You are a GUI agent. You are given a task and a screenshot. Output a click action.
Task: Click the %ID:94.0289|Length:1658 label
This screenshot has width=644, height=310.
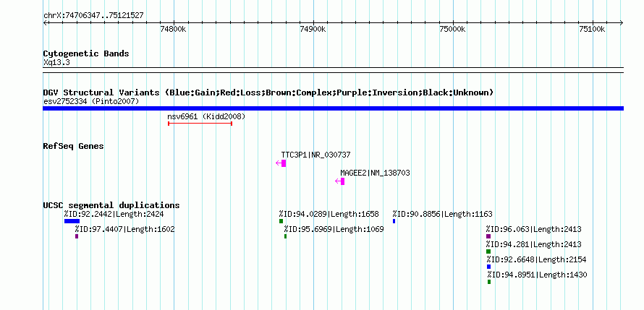pos(329,214)
